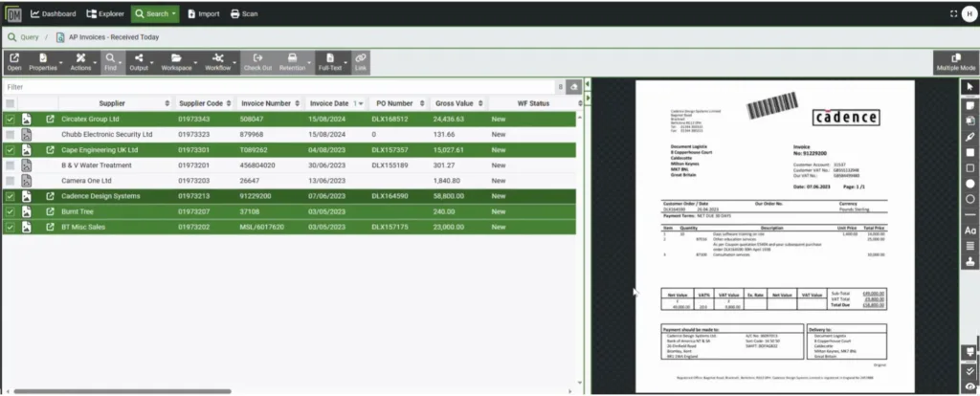
Task: Click the Workflow toolbar button
Action: click(x=217, y=62)
